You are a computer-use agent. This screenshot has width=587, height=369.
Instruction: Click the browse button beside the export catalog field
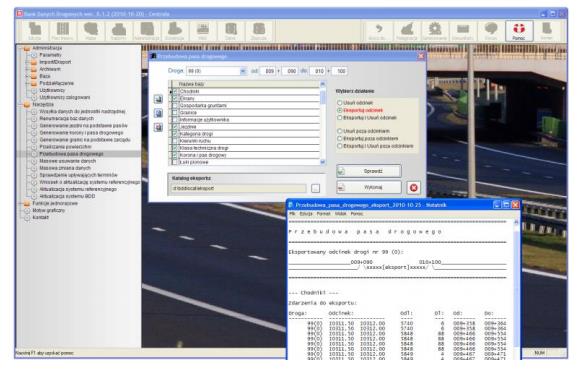pos(315,188)
